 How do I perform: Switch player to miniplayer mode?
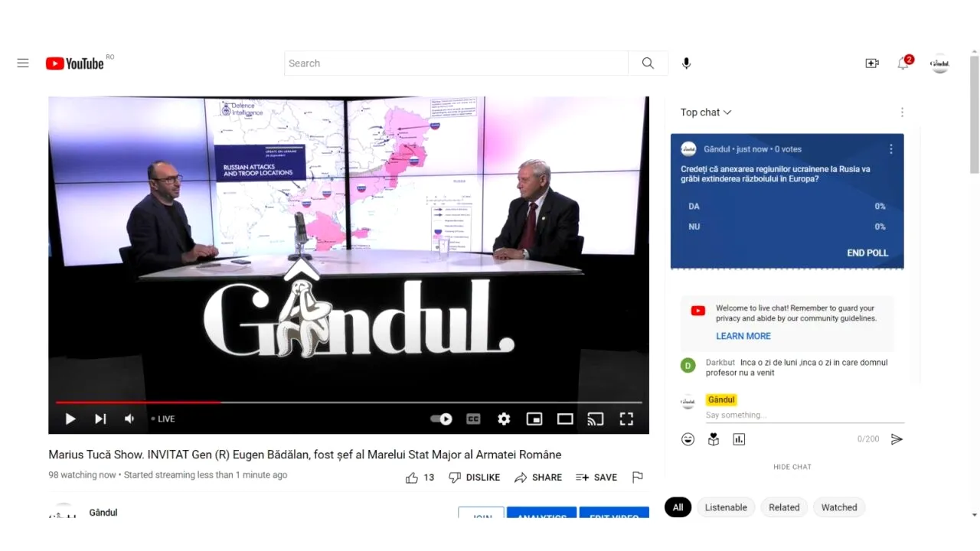click(x=534, y=419)
